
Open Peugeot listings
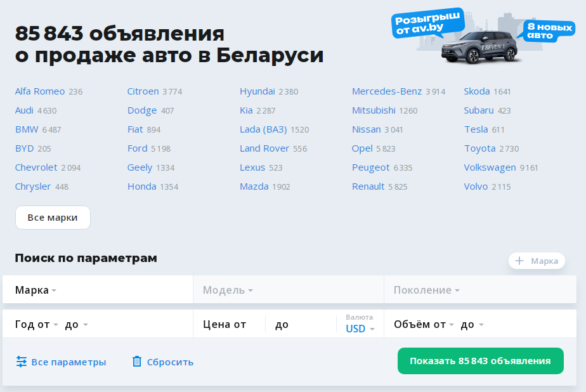[x=371, y=168]
